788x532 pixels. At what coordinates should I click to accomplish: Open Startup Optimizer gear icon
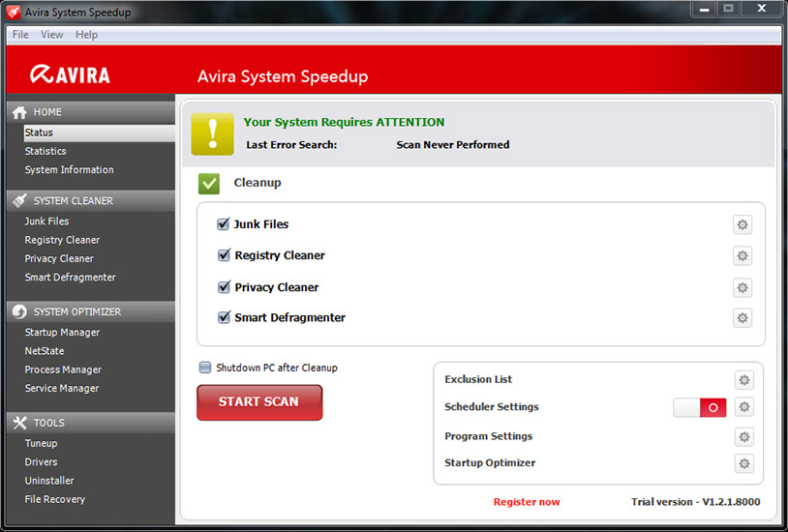[744, 463]
